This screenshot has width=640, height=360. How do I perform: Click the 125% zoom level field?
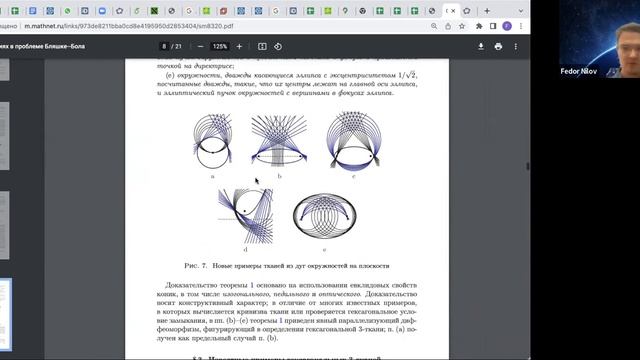220,47
